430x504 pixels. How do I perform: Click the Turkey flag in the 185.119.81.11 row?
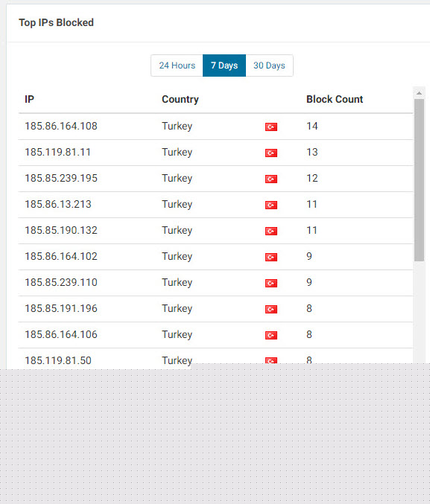click(271, 153)
